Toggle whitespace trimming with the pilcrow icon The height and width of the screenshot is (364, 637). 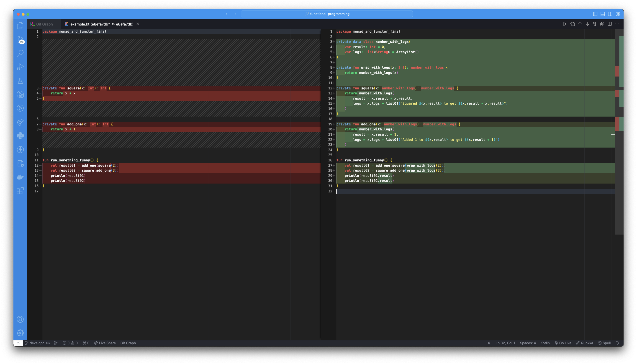[594, 24]
